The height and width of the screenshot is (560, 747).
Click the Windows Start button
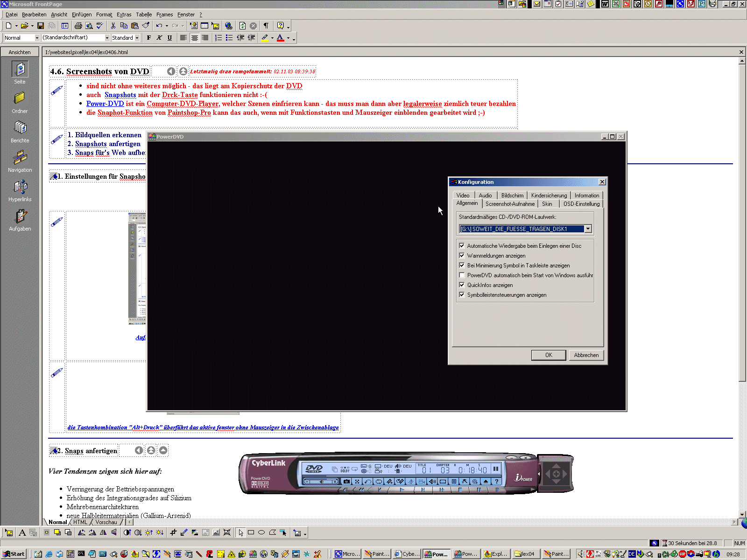(x=14, y=554)
